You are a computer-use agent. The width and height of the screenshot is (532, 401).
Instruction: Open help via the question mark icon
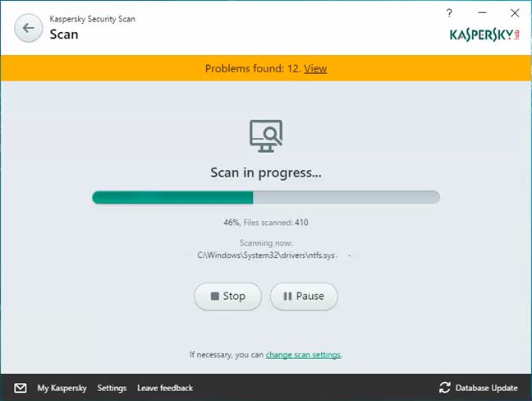[449, 13]
